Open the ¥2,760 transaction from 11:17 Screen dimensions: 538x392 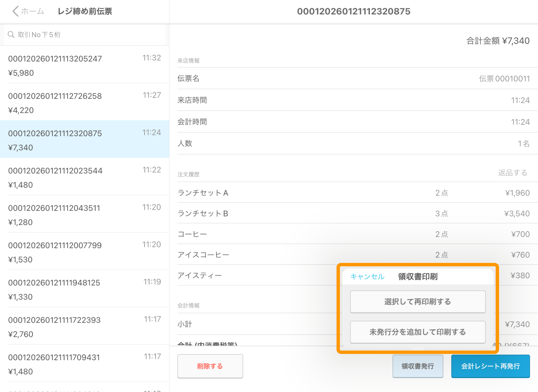tap(84, 326)
